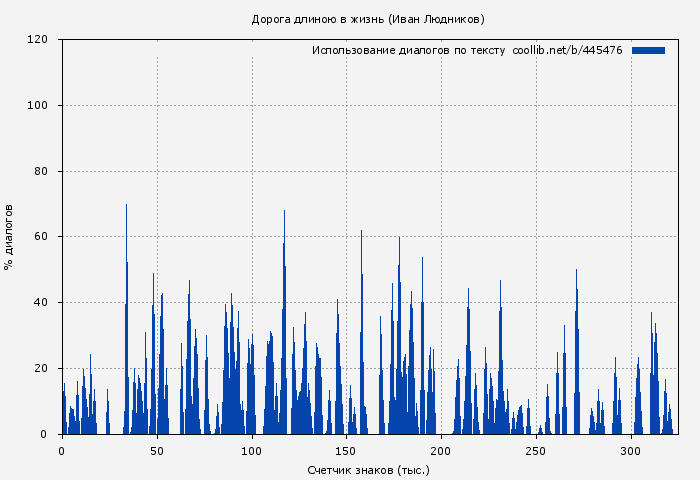The height and width of the screenshot is (480, 700).
Task: Click the y-axis tick label 60
Action: click(42, 237)
